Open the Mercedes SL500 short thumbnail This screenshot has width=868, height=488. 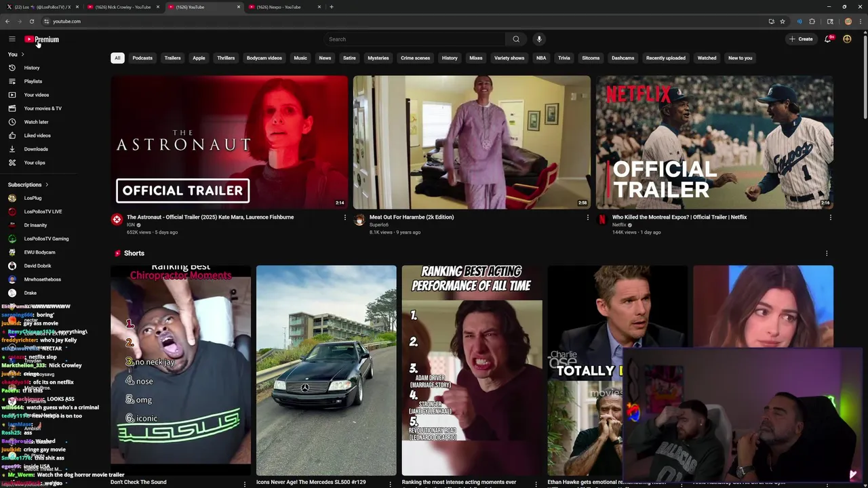click(326, 370)
